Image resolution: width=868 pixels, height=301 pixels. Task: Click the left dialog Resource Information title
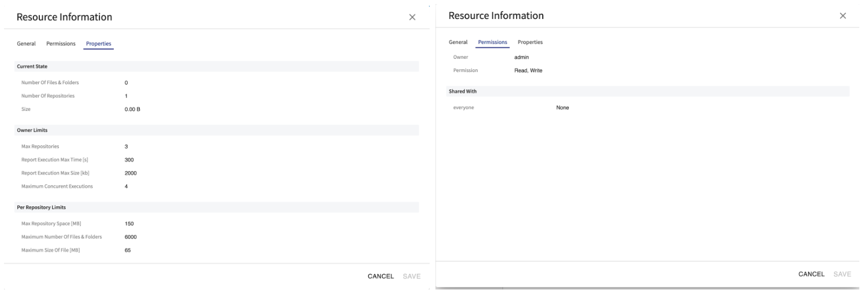(x=64, y=17)
